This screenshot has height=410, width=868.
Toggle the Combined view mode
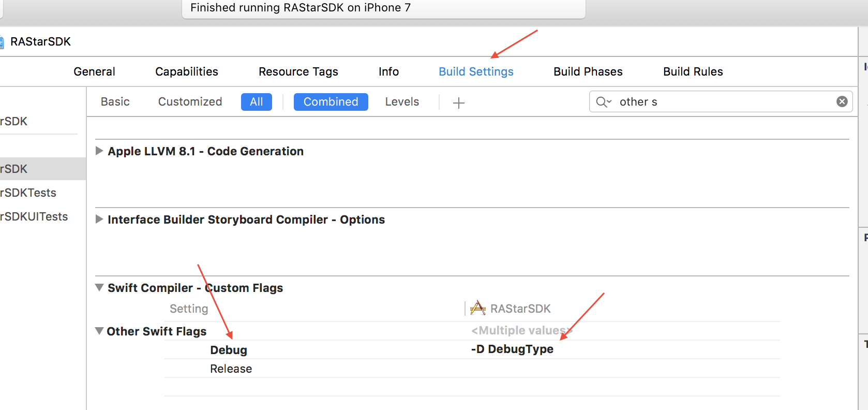[x=331, y=102]
